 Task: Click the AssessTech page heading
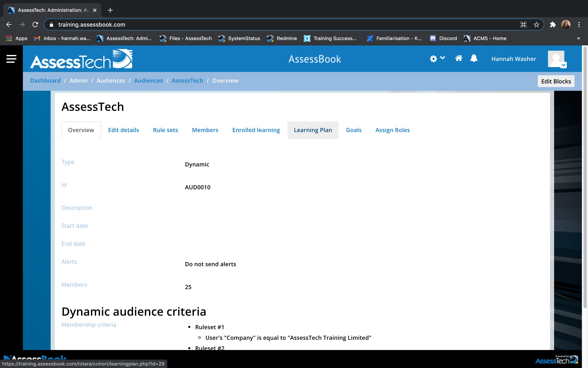(x=92, y=107)
